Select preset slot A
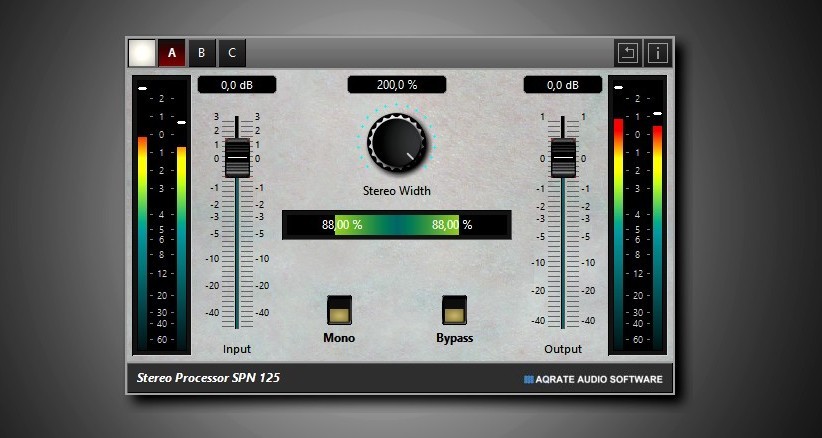This screenshot has height=438, width=822. 172,53
